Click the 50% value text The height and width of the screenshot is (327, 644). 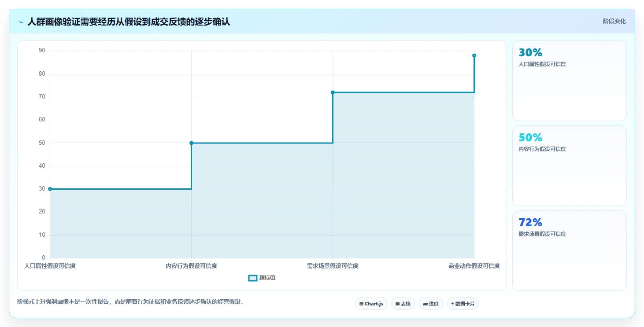point(530,137)
